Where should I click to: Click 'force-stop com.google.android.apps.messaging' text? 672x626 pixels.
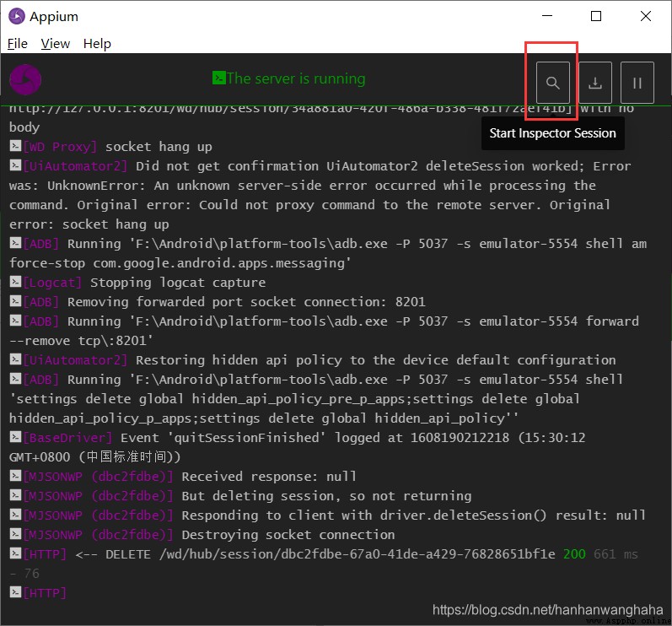click(180, 263)
